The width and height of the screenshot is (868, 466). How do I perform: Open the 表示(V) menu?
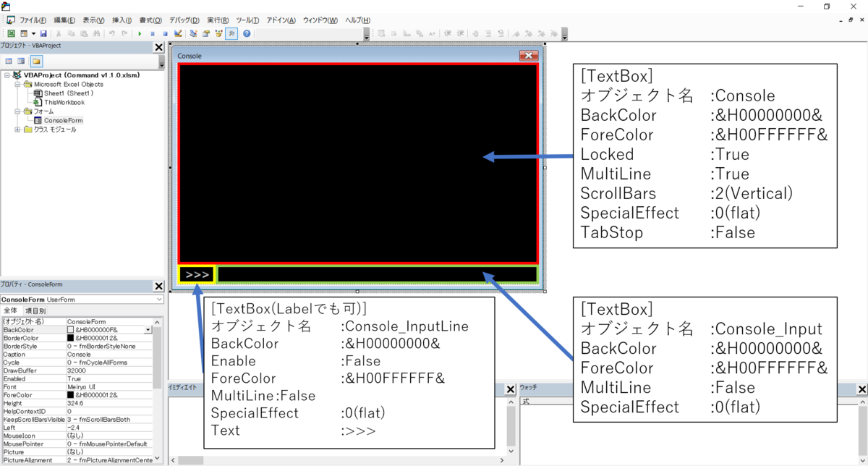(x=93, y=20)
